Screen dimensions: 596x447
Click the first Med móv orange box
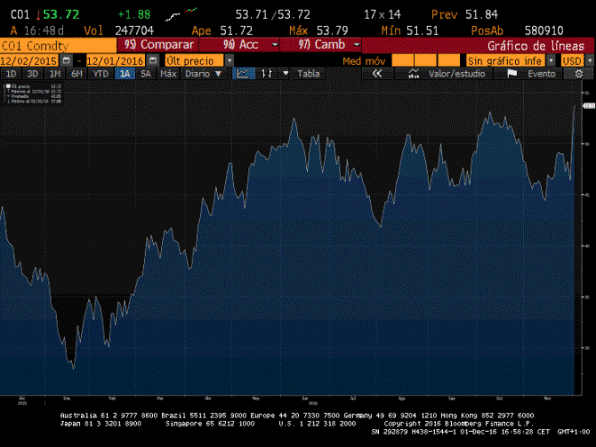(x=403, y=60)
